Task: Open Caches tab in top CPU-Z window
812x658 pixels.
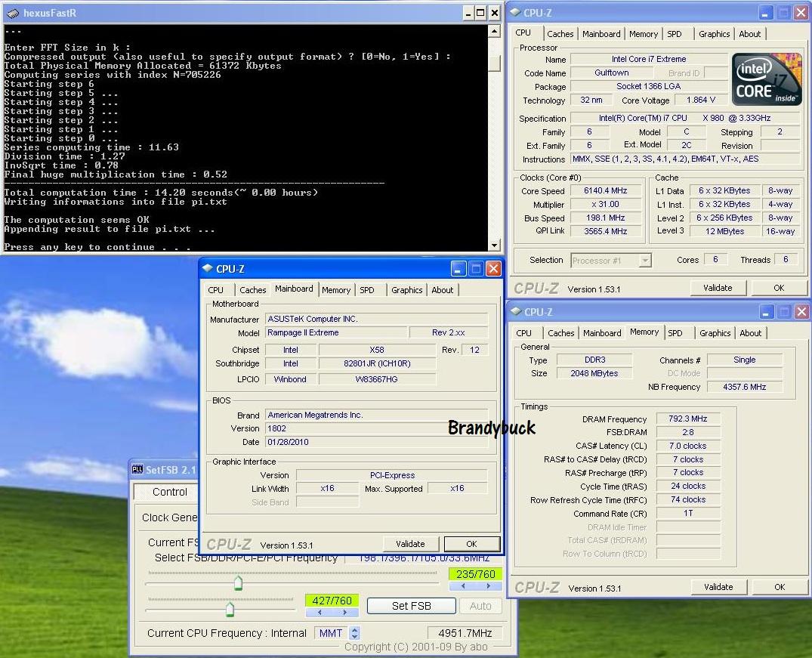Action: tap(560, 34)
